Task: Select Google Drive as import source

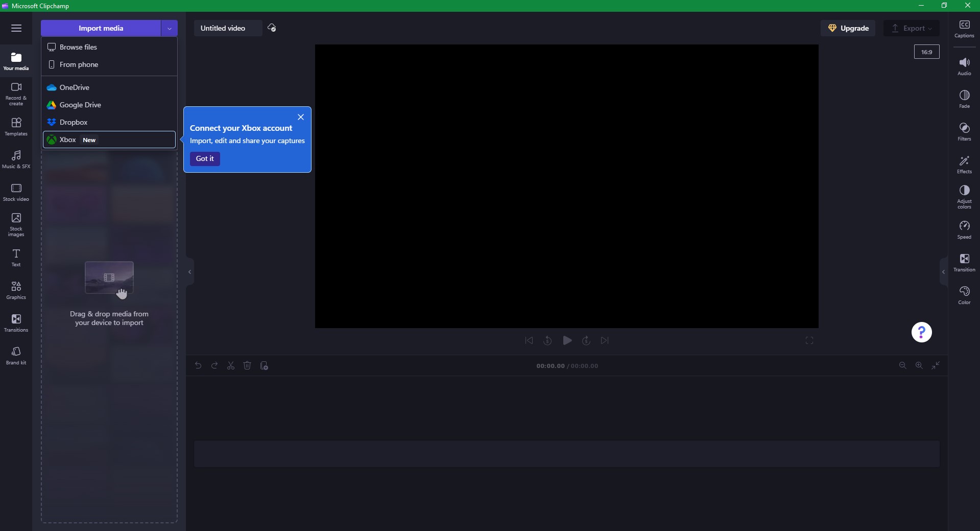Action: (81, 105)
